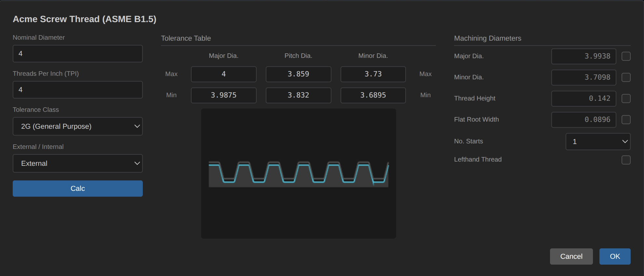Click the Acme Screw Thread title text
644x276 pixels.
pyautogui.click(x=85, y=19)
